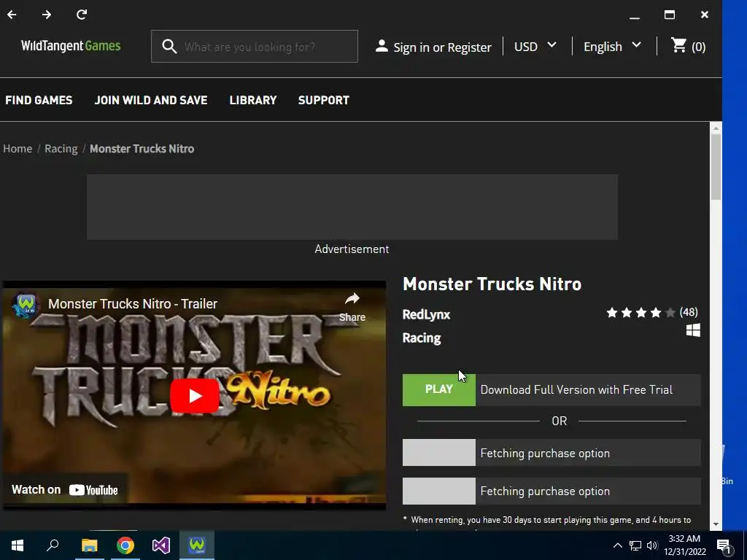Open the Windows Start menu
This screenshot has width=747, height=560.
[x=18, y=545]
